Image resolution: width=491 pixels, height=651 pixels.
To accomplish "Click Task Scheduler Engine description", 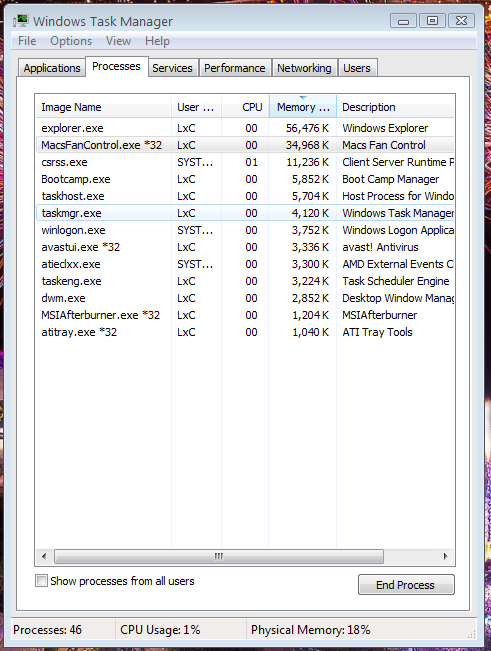I will coord(396,281).
